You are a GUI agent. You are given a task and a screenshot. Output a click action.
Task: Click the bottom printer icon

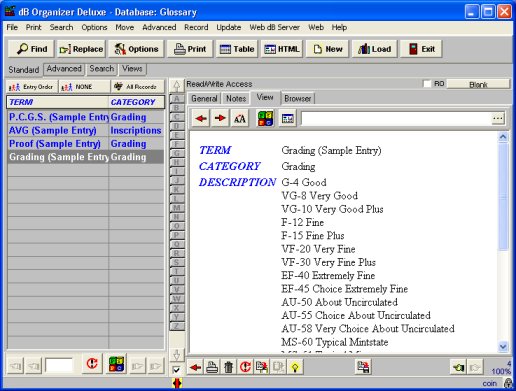212,367
